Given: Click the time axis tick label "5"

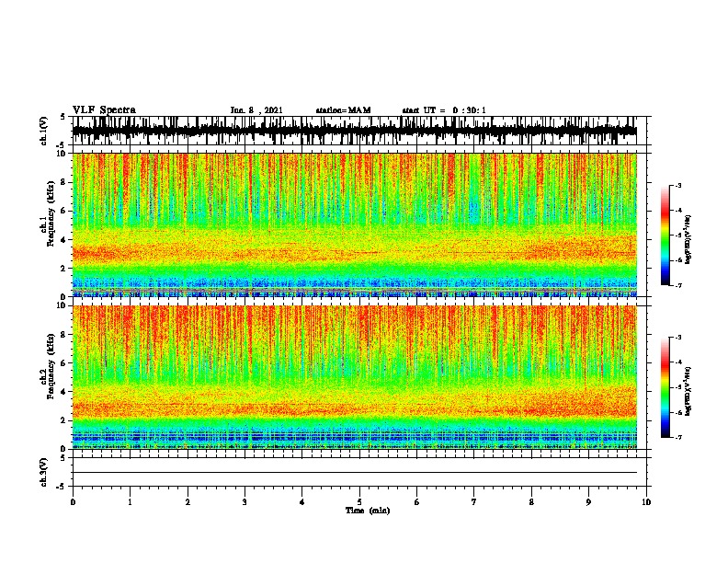Looking at the screenshot, I should coord(359,502).
